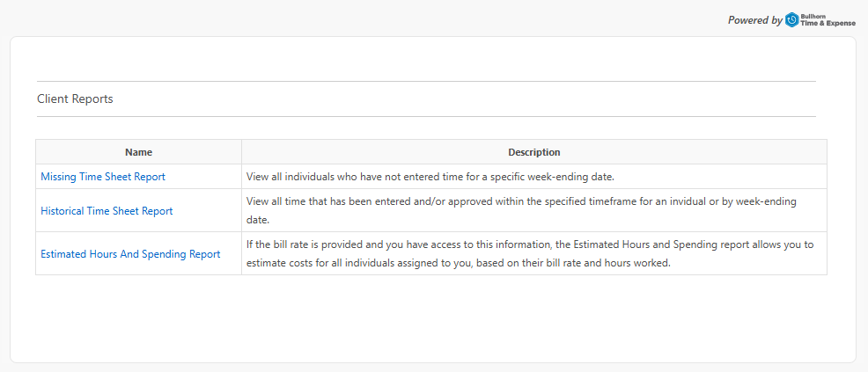Image resolution: width=868 pixels, height=372 pixels.
Task: Click the Name column header
Action: 138,152
